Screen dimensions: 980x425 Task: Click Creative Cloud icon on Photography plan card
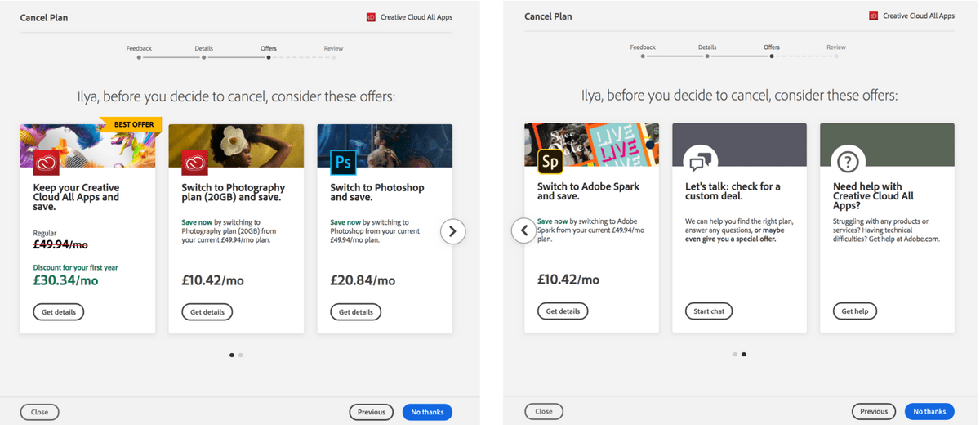coord(195,162)
